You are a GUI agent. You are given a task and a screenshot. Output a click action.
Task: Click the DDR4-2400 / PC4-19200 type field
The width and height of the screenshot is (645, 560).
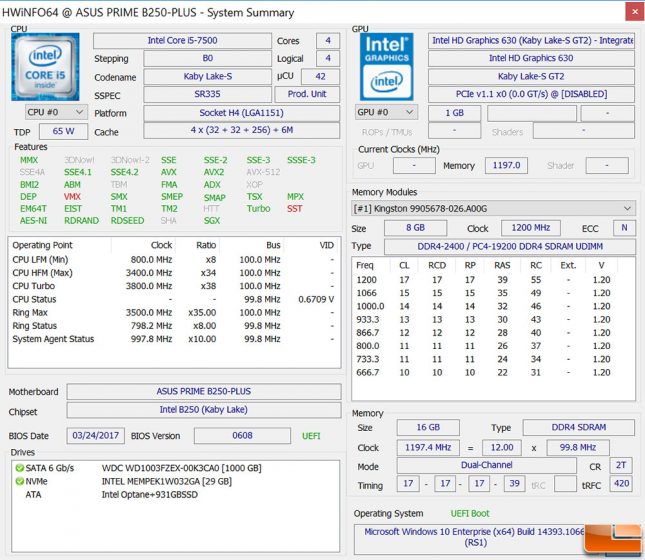click(x=510, y=246)
